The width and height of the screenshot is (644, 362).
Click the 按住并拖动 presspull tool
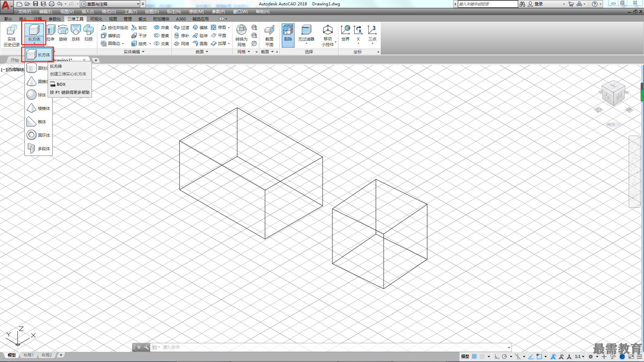coord(114,27)
